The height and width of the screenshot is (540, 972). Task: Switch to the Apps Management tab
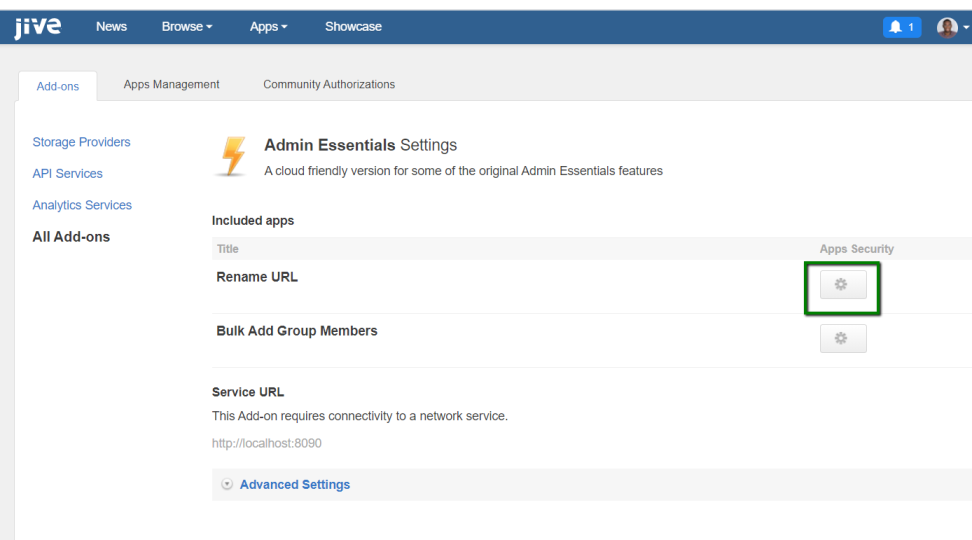click(171, 84)
